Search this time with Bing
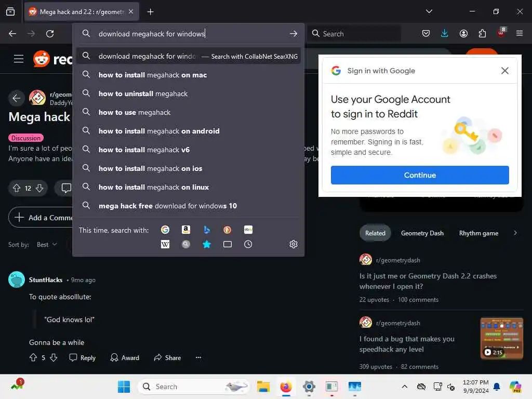532x399 pixels. tap(207, 230)
